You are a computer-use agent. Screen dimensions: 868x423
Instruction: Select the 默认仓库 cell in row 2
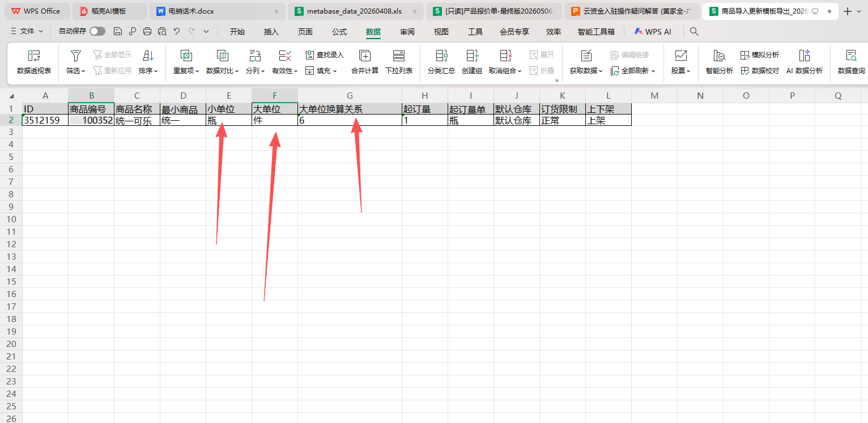[517, 120]
